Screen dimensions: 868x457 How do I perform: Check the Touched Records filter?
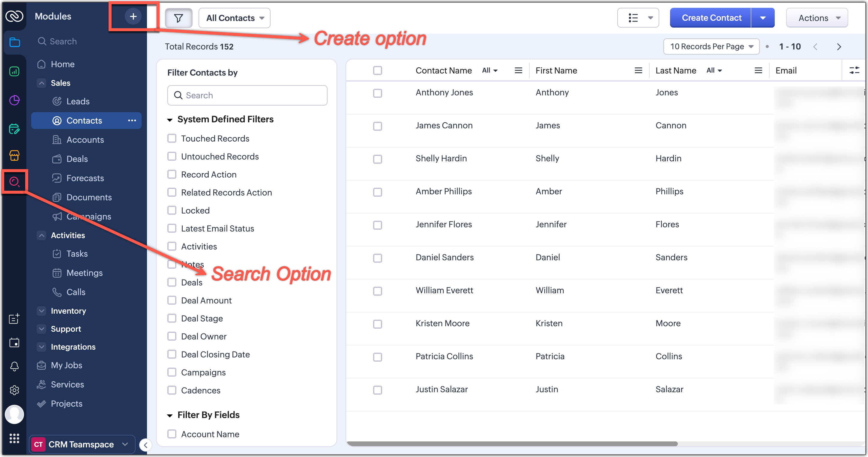[172, 139]
